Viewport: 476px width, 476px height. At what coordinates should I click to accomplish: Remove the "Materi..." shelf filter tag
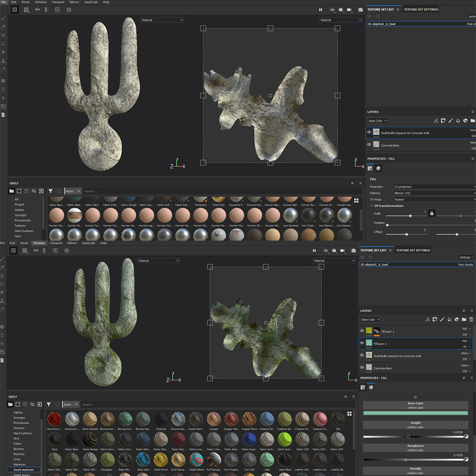click(x=79, y=191)
